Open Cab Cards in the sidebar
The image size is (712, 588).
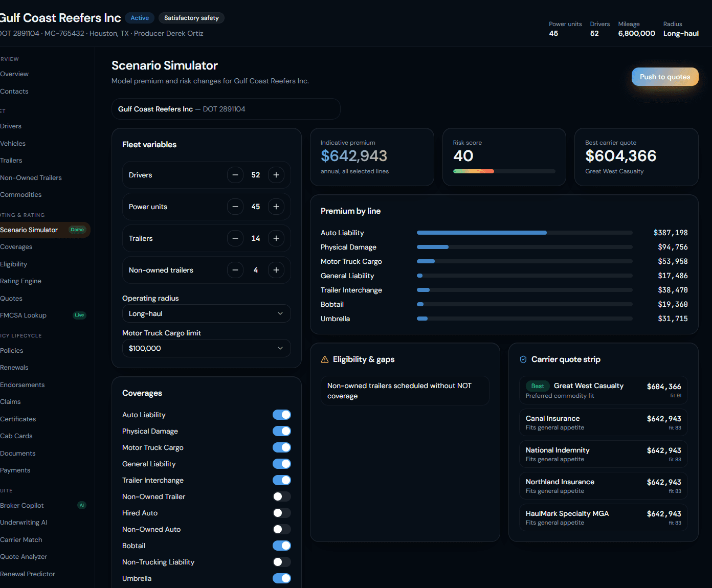[x=16, y=436]
